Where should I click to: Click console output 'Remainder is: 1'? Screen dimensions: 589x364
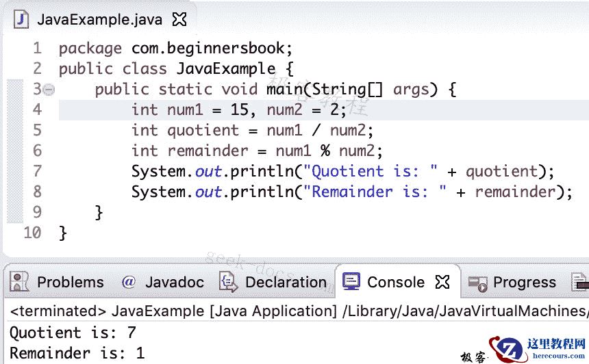click(77, 353)
